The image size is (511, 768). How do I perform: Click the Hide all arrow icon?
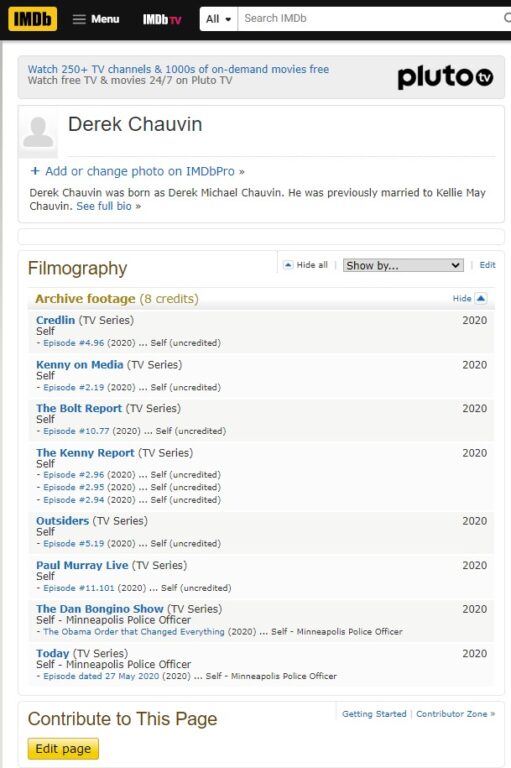[x=288, y=265]
